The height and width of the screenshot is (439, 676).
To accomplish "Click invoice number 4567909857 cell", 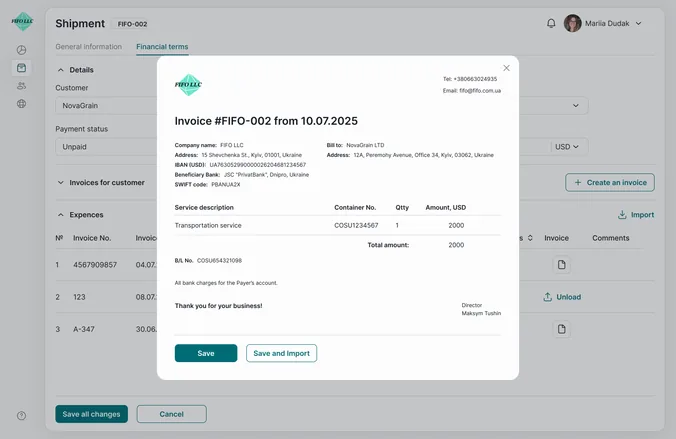I will 95,265.
